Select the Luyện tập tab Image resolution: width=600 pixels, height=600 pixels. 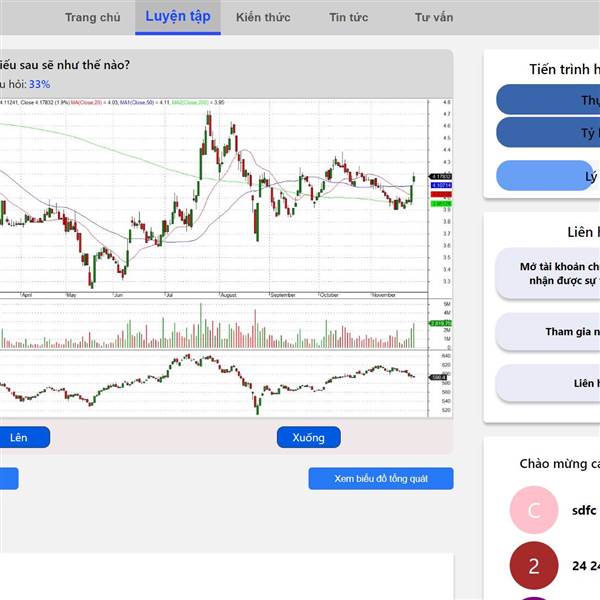(178, 17)
